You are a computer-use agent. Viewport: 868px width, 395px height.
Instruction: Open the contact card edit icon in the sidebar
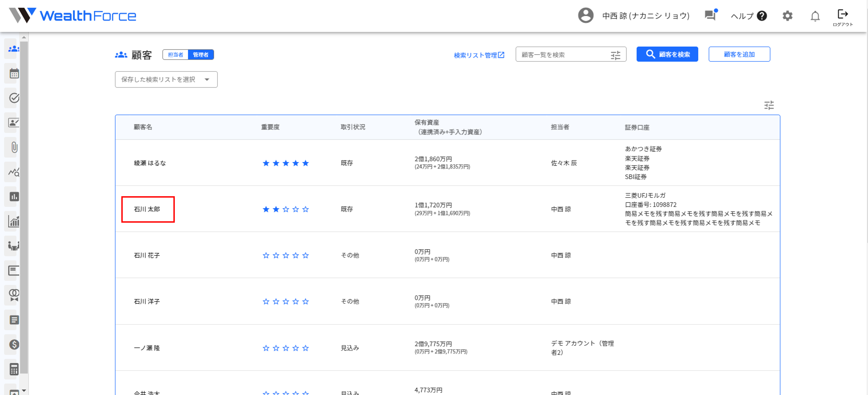coord(14,123)
